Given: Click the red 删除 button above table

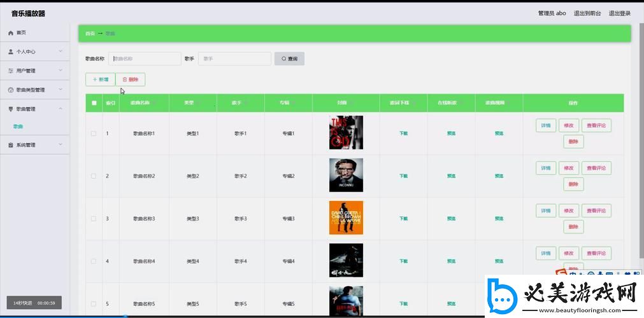Looking at the screenshot, I should tap(130, 79).
